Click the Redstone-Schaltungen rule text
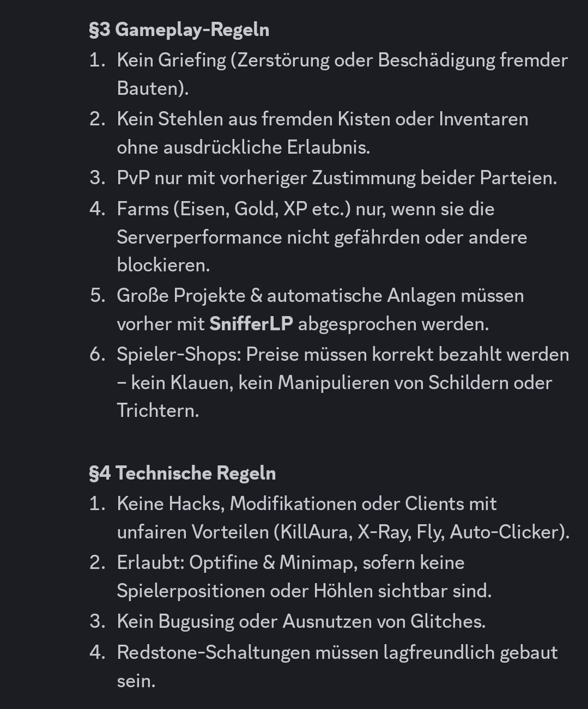This screenshot has height=709, width=588. pos(337,652)
